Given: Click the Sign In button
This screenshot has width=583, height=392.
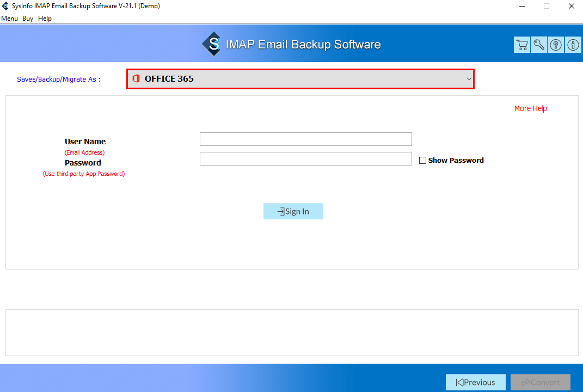Looking at the screenshot, I should click(x=293, y=211).
